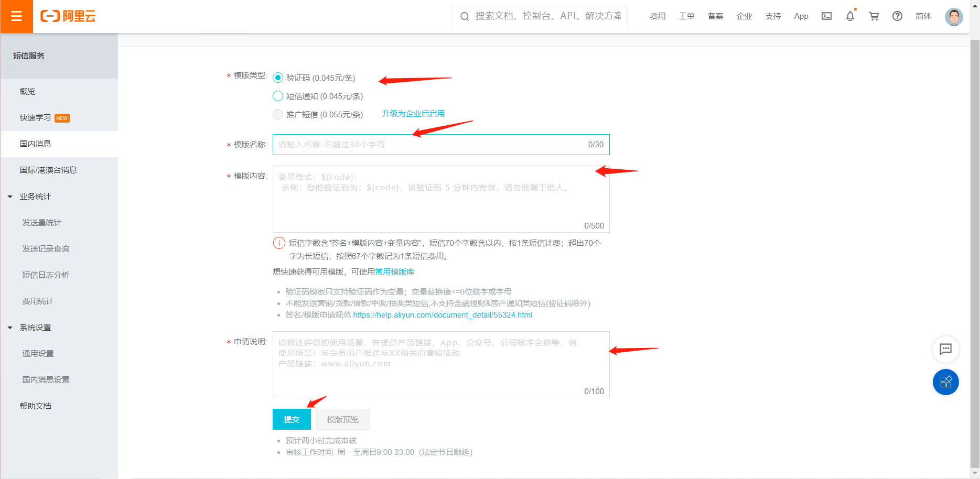Select the 验证码 template type
The image size is (980, 479).
(278, 78)
